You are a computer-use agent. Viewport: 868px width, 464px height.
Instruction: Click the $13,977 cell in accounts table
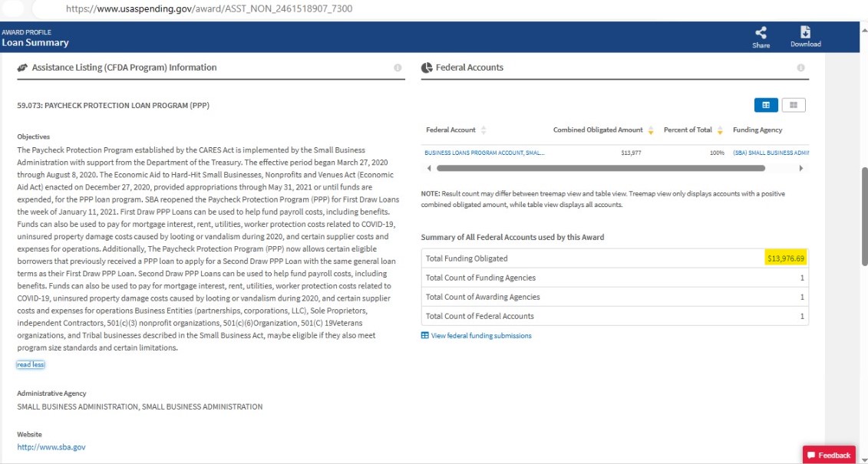631,153
